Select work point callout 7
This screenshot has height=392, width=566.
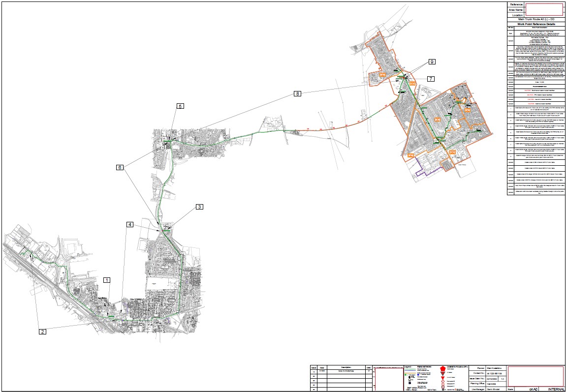431,79
